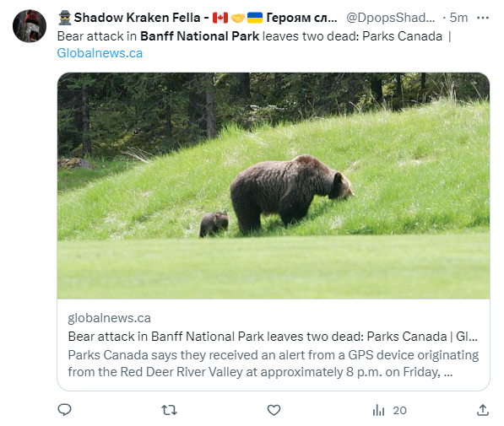The image size is (504, 426).
Task: Open the @DpopsShad... username handle
Action: 391,18
